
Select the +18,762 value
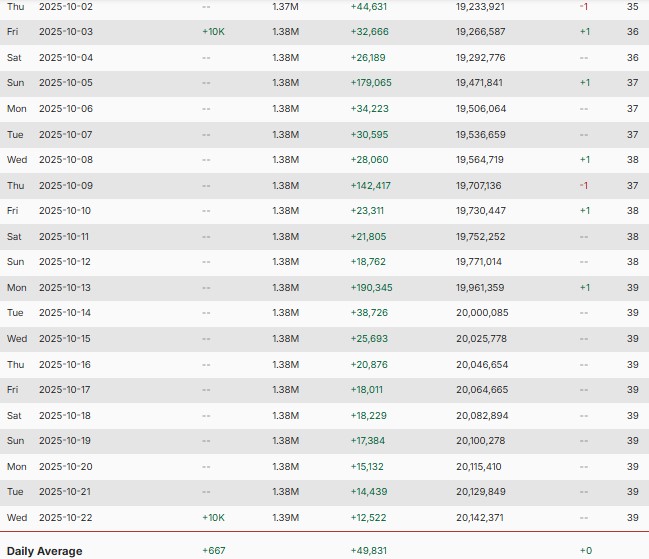click(368, 262)
